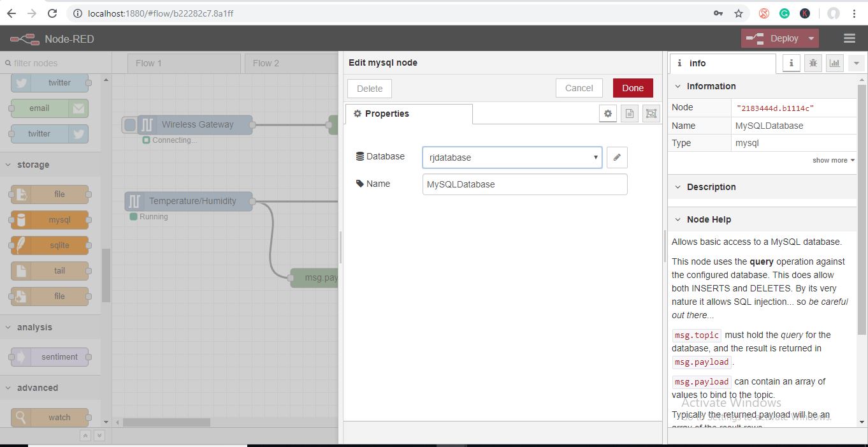Click the Node-RED logo
Screen dimensions: 868x447
point(24,39)
